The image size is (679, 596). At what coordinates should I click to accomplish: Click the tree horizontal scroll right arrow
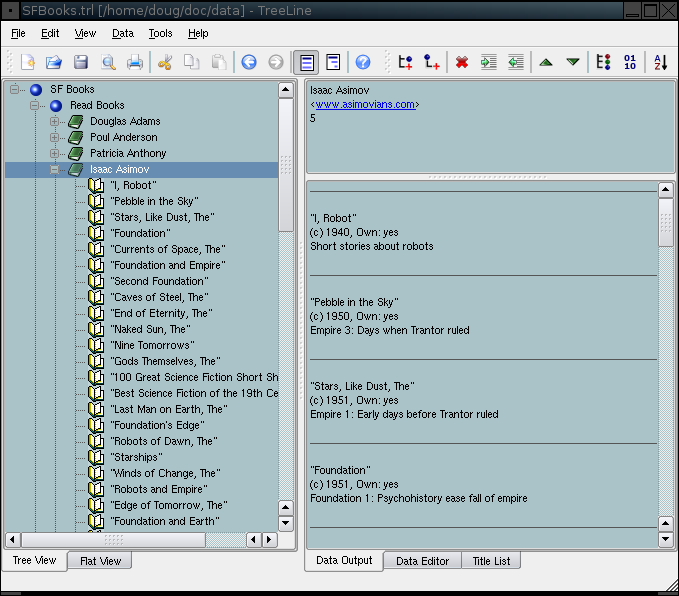tap(269, 540)
